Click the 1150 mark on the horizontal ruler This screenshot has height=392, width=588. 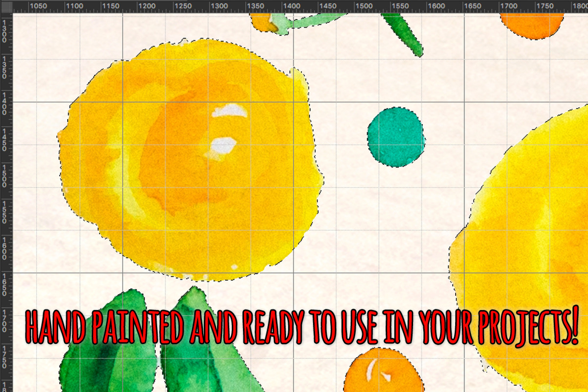pos(110,6)
